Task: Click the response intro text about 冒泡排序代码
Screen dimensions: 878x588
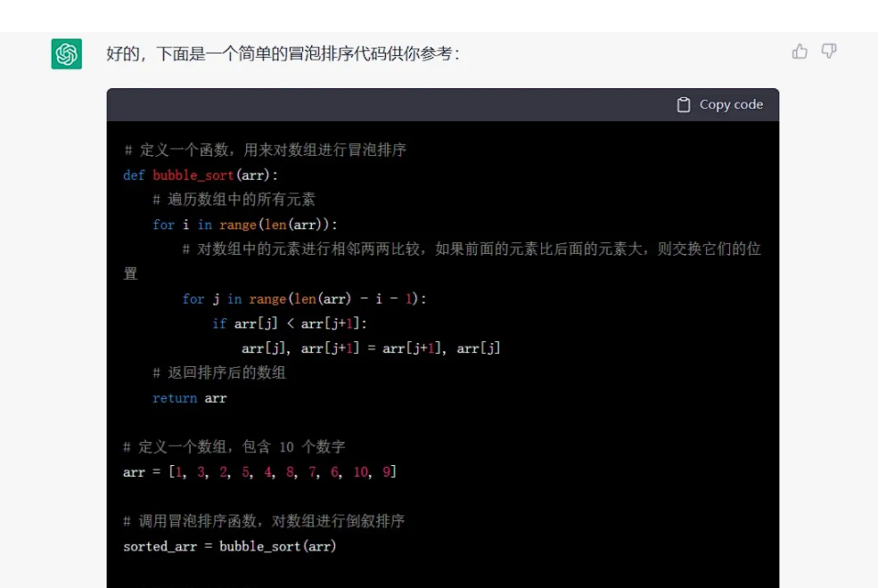Action: 283,53
